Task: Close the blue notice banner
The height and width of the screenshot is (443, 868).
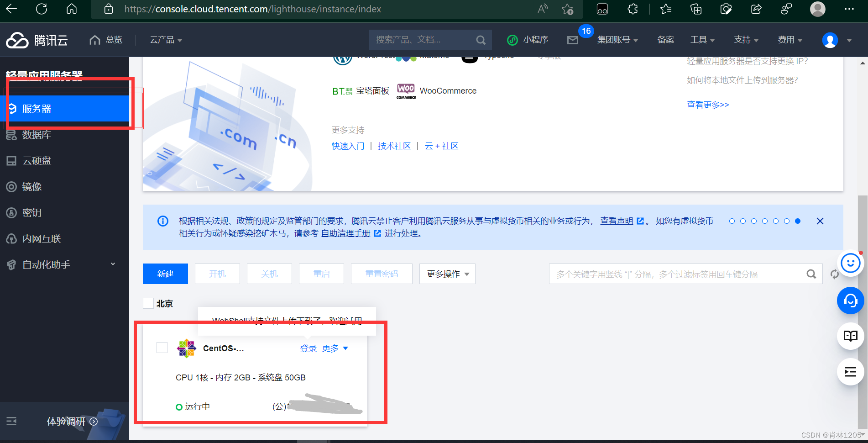Action: coord(820,221)
